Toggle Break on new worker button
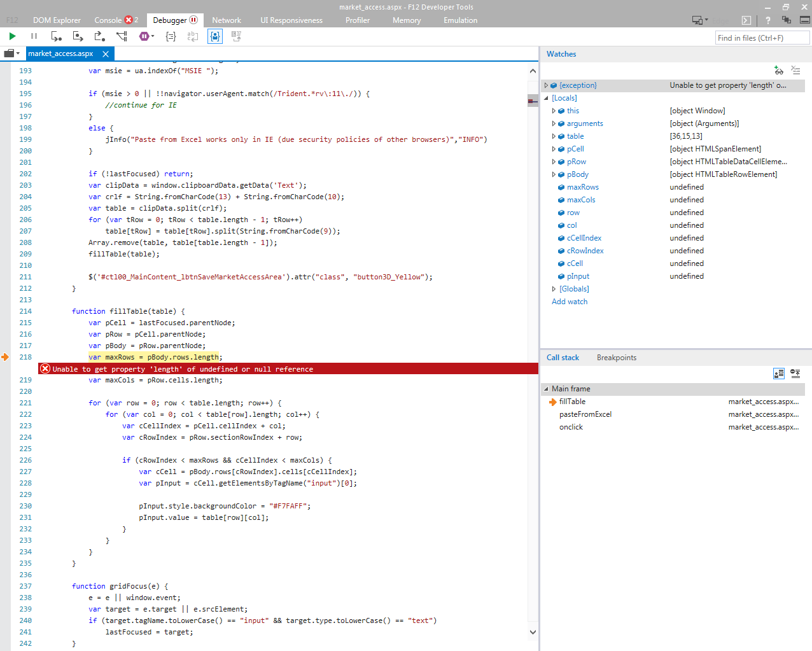 [x=122, y=36]
